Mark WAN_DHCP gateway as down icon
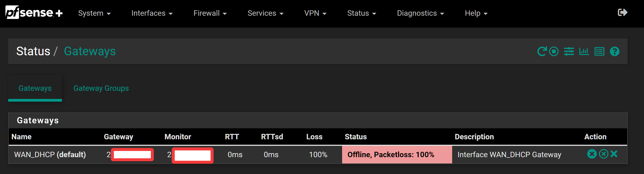 click(x=592, y=154)
